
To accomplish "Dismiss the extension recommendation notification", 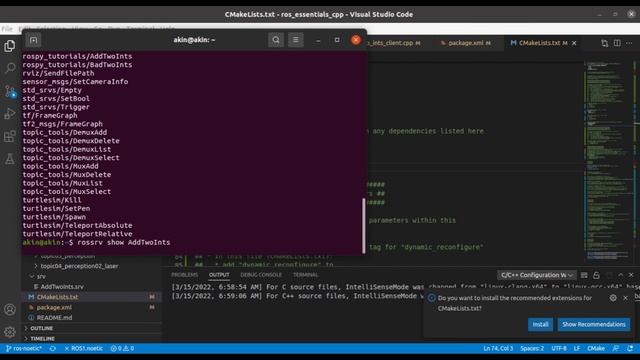I will [x=625, y=298].
